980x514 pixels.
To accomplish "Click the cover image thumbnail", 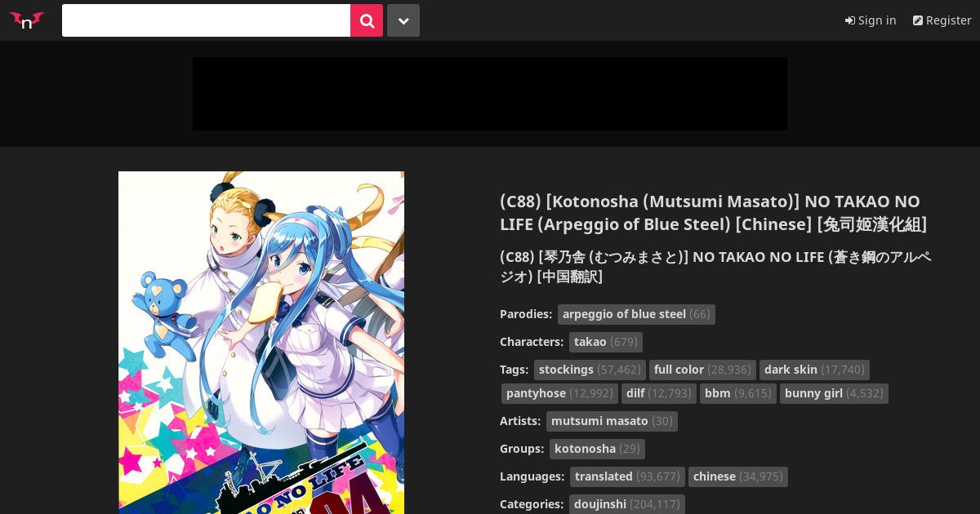I will (261, 343).
